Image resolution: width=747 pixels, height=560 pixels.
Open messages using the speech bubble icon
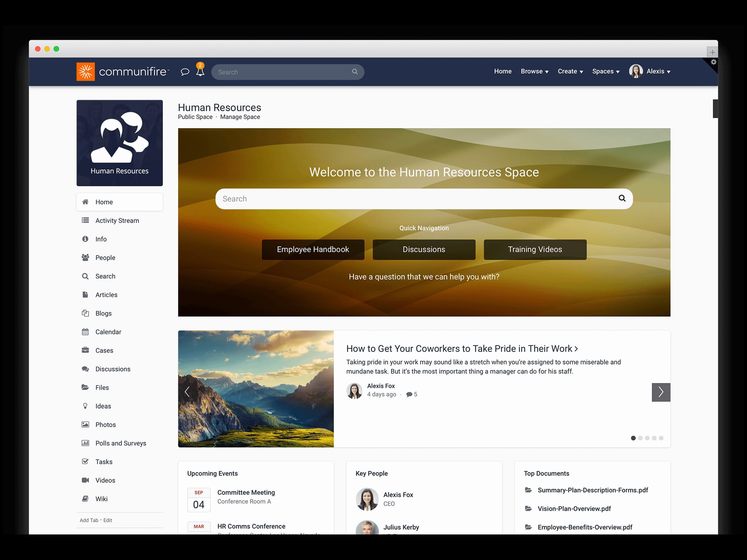coord(185,72)
